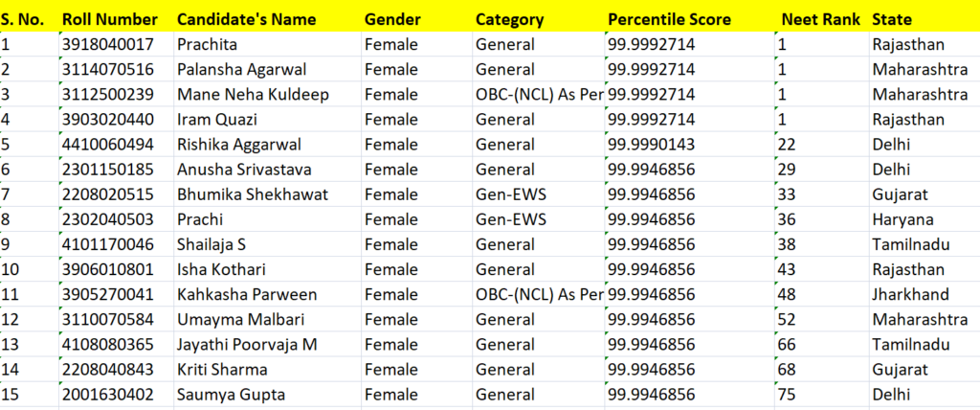Select Neet Rank 66 cell

coord(822,345)
